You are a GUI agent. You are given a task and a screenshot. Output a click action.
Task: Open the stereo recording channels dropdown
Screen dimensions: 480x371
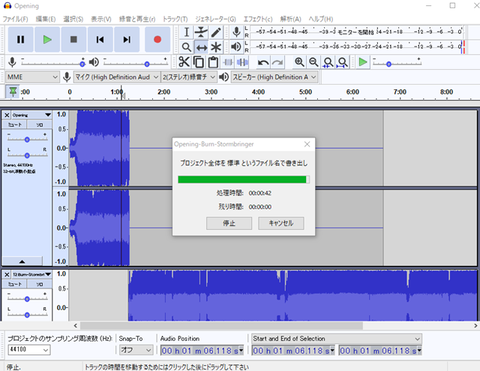[x=189, y=77]
